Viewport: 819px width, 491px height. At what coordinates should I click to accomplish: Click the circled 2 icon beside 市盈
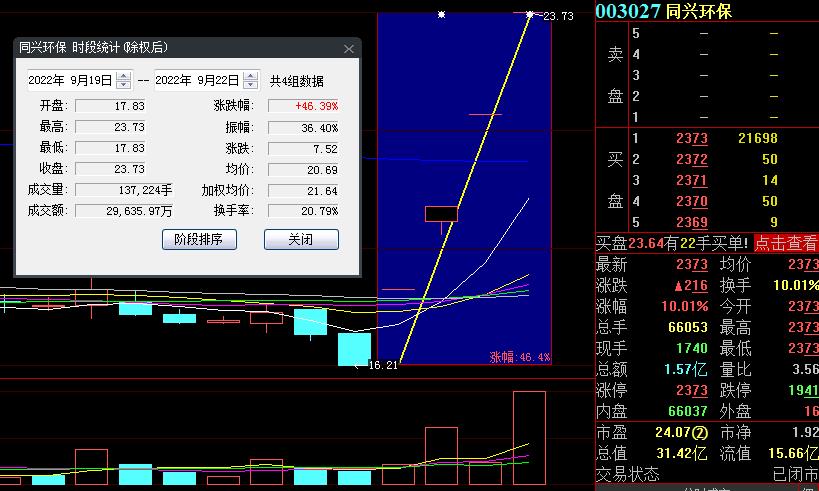point(701,433)
